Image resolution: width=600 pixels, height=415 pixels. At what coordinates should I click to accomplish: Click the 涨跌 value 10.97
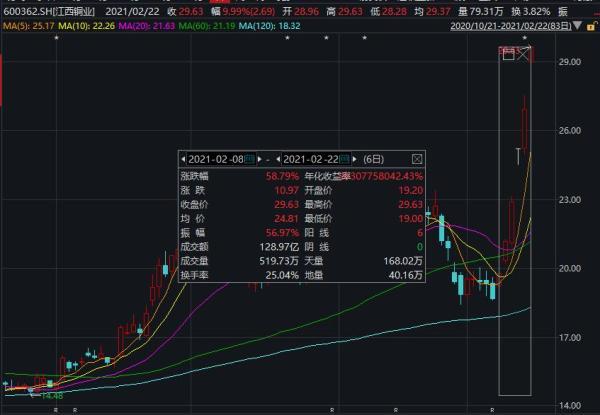(x=287, y=190)
